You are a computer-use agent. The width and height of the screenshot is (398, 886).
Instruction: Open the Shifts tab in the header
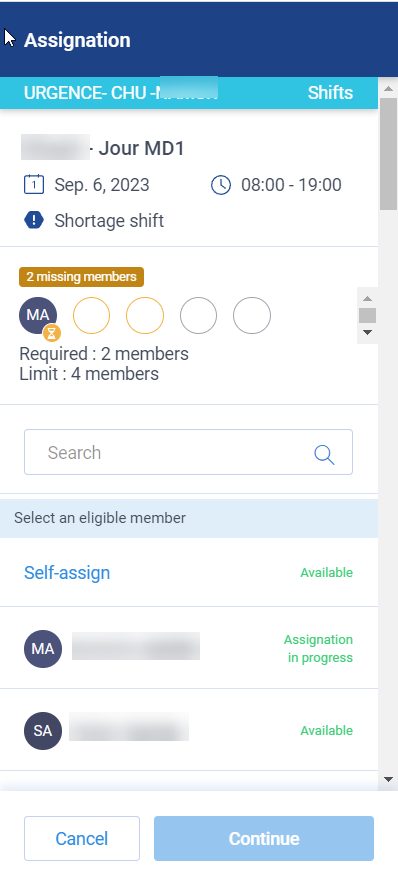point(330,93)
